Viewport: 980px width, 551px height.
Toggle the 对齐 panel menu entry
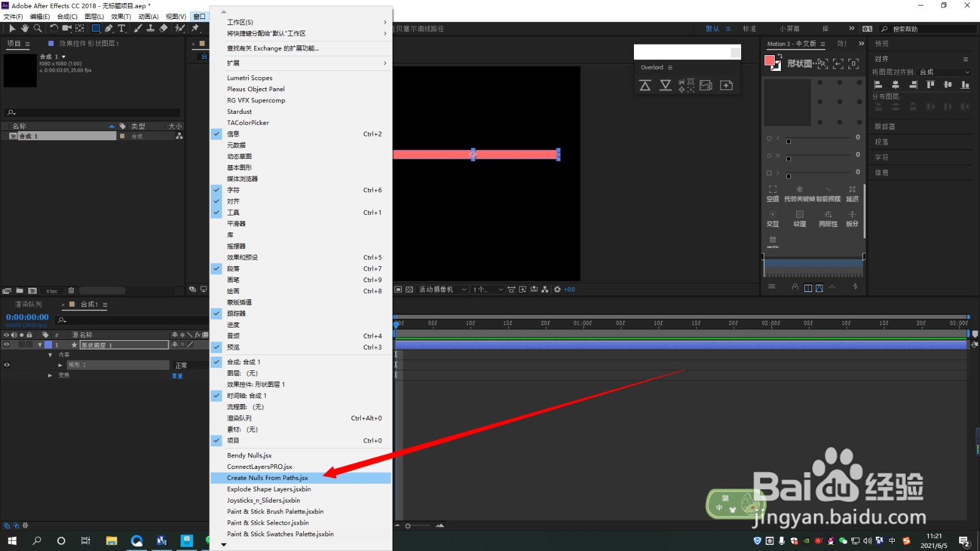point(301,201)
